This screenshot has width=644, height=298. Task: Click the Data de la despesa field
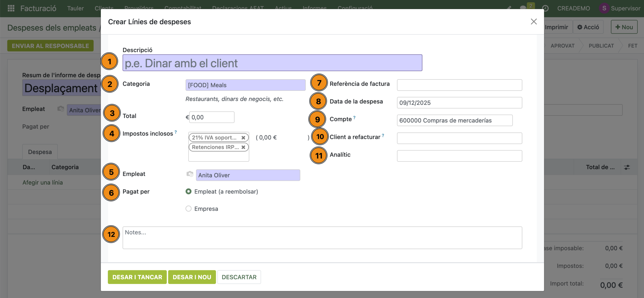(x=459, y=103)
